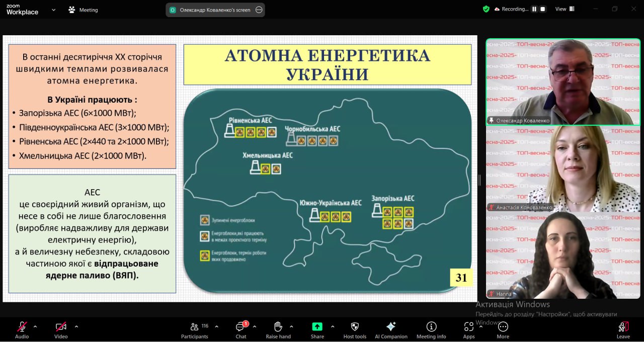
Task: Open Host tools shield icon
Action: (355, 326)
